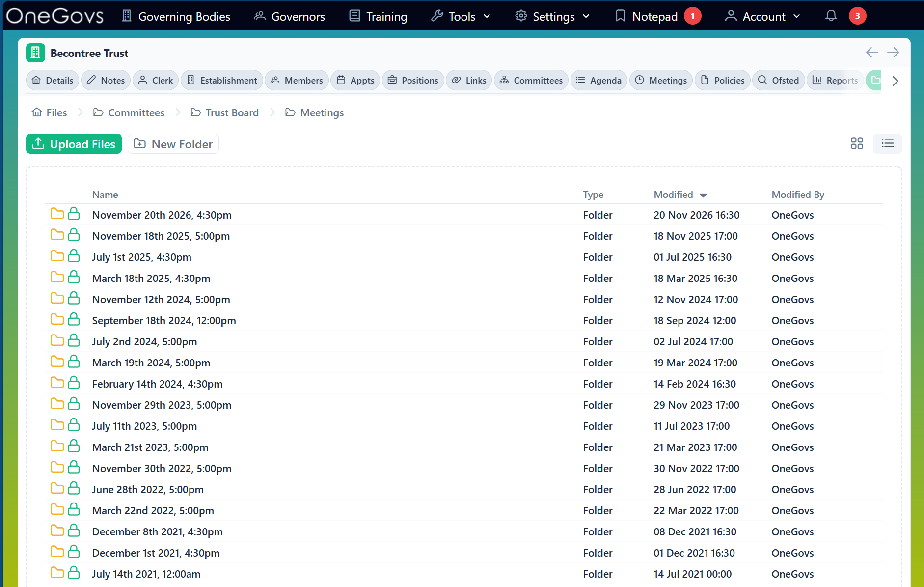Click lock icon for September 18th 2024
The height and width of the screenshot is (587, 924).
[74, 319]
